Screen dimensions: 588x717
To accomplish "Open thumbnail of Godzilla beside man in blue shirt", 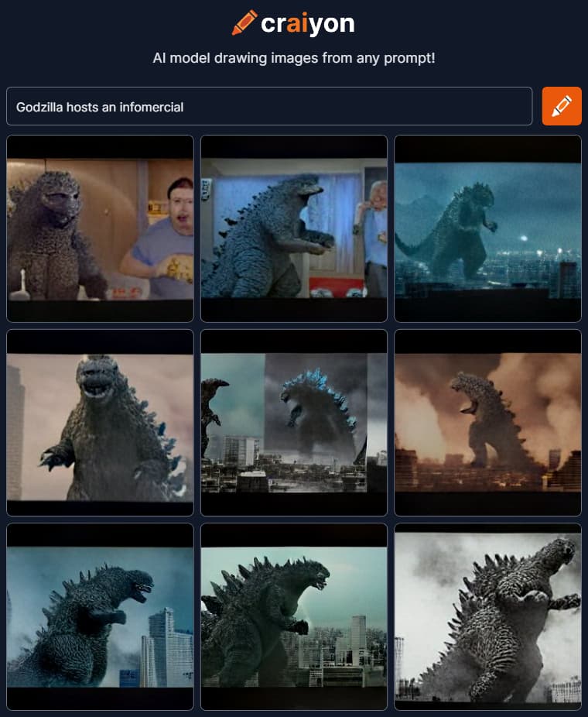I will pyautogui.click(x=100, y=228).
